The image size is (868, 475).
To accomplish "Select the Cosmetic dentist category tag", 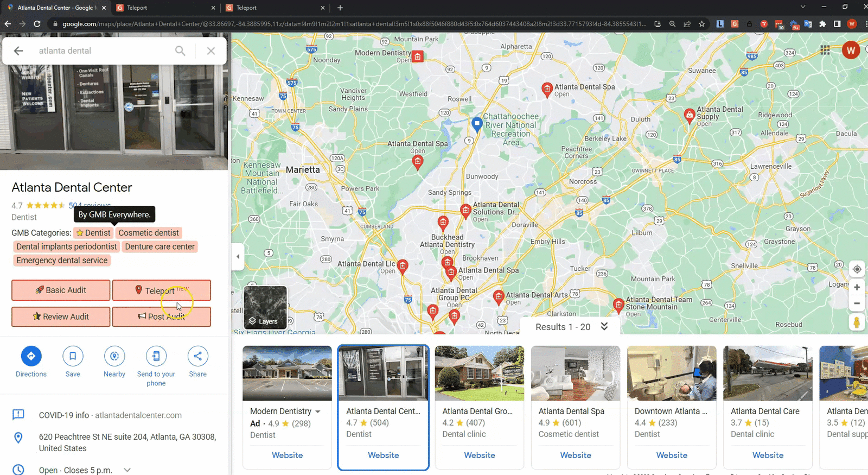I will (149, 232).
